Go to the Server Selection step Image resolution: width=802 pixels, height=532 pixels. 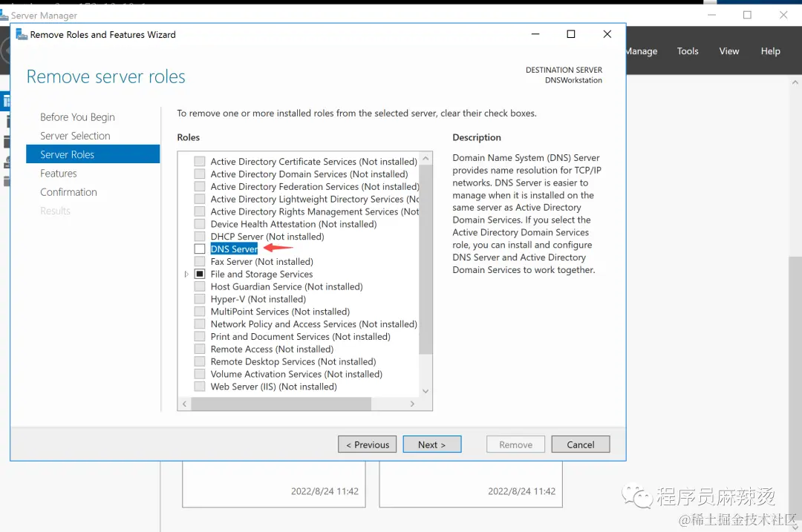75,136
